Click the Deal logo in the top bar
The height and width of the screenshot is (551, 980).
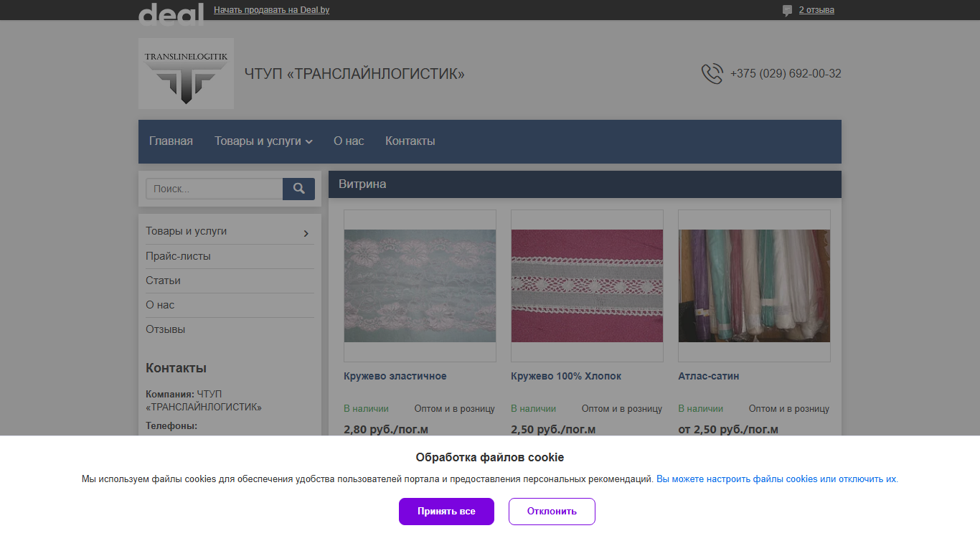(x=171, y=14)
